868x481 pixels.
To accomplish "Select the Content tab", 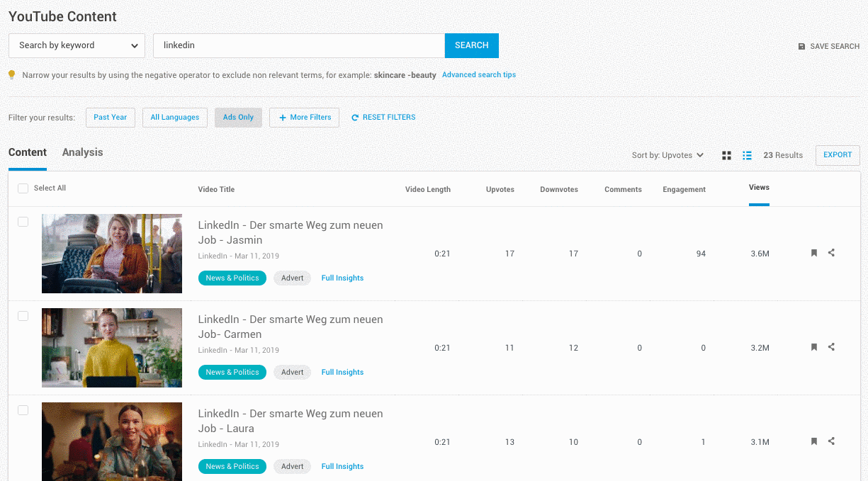I will tap(28, 152).
